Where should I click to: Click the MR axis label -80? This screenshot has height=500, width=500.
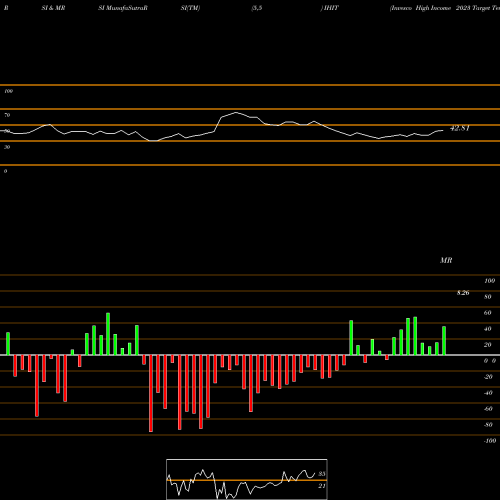488,425
